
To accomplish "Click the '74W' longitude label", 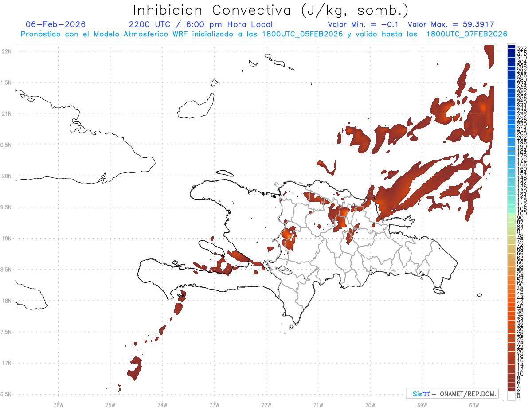I will point(162,405).
